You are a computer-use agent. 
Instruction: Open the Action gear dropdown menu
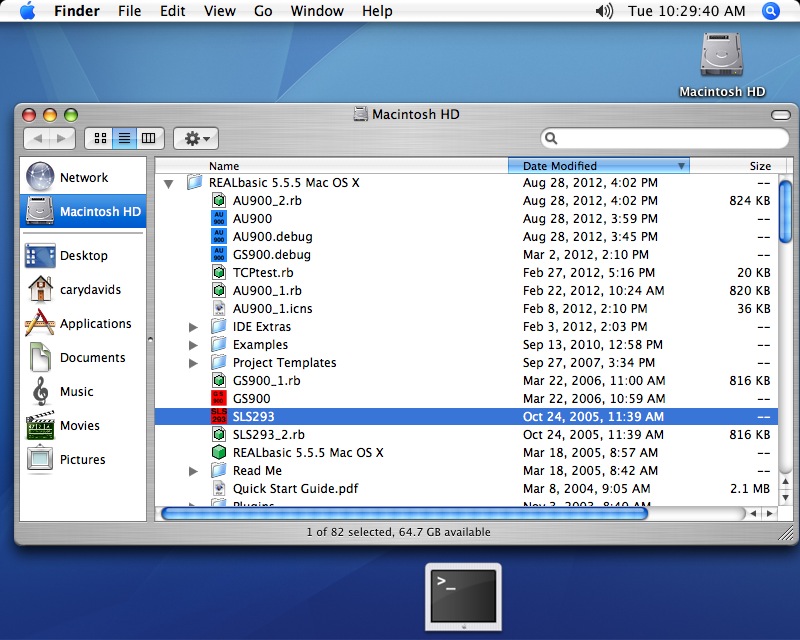tap(196, 138)
